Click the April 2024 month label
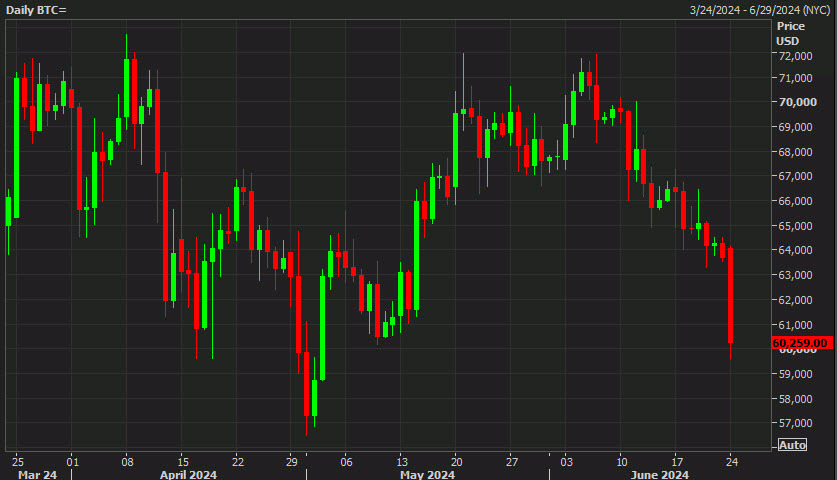This screenshot has width=837, height=480. point(188,474)
